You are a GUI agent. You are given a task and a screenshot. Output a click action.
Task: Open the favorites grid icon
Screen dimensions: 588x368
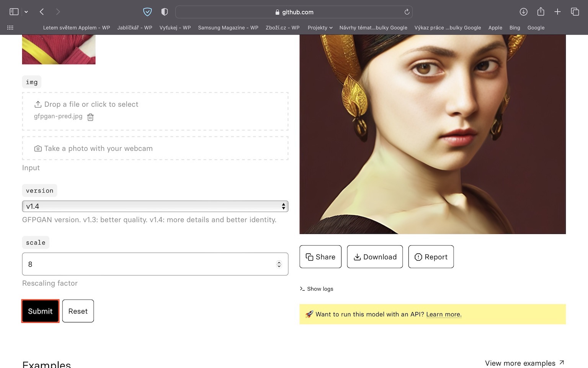[x=10, y=28]
